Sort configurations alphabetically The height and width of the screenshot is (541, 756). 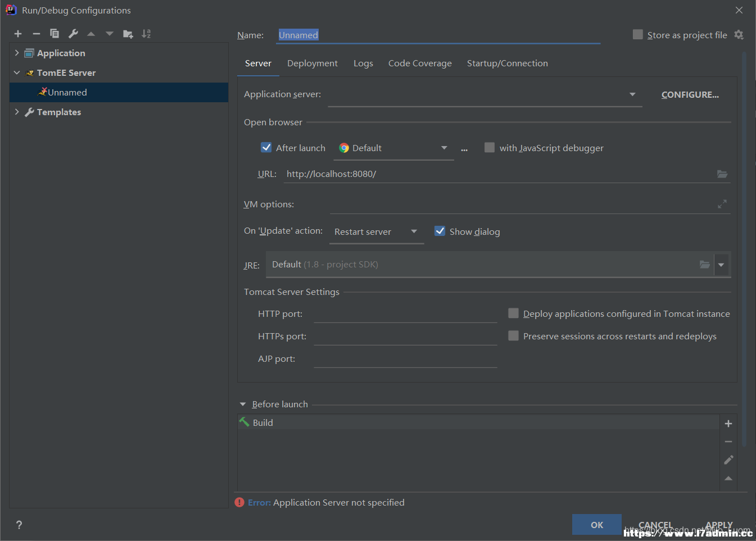pos(146,34)
